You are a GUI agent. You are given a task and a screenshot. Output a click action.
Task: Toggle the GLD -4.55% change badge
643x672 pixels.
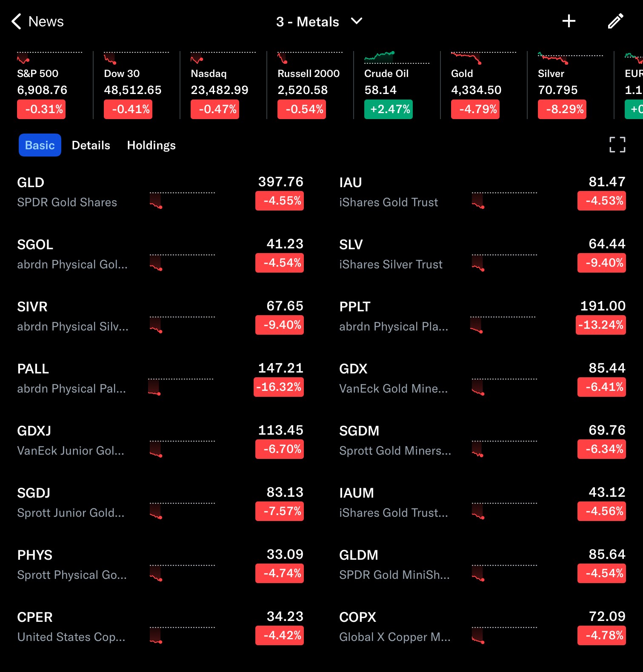coord(280,201)
